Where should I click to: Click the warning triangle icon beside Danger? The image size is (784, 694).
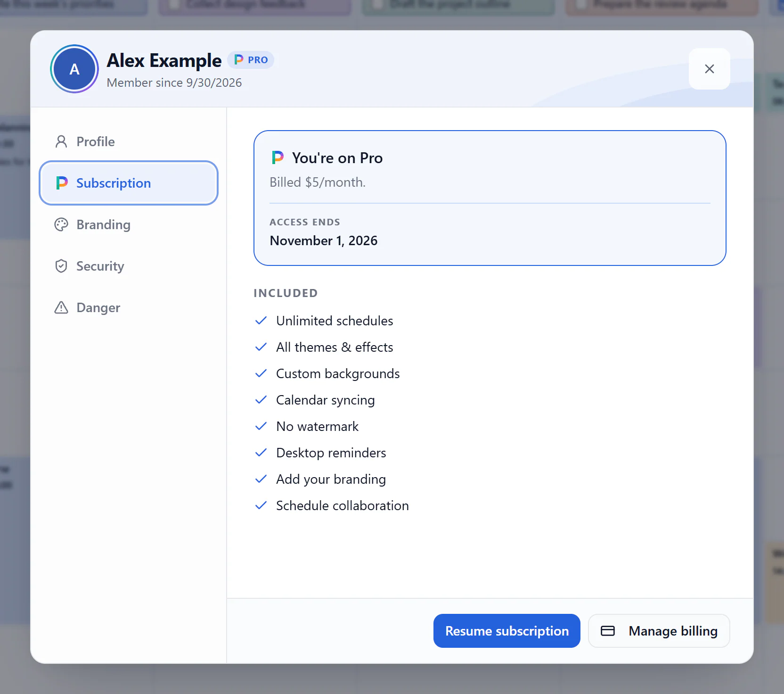[61, 307]
